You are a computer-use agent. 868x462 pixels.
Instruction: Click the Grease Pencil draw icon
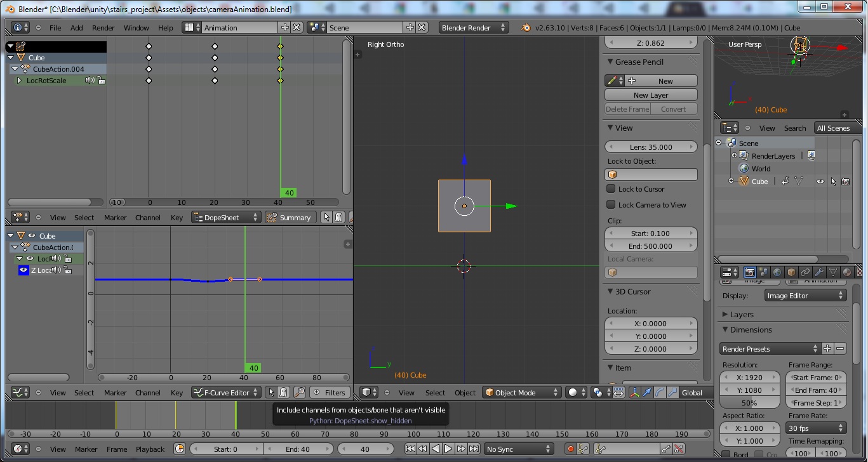click(612, 81)
